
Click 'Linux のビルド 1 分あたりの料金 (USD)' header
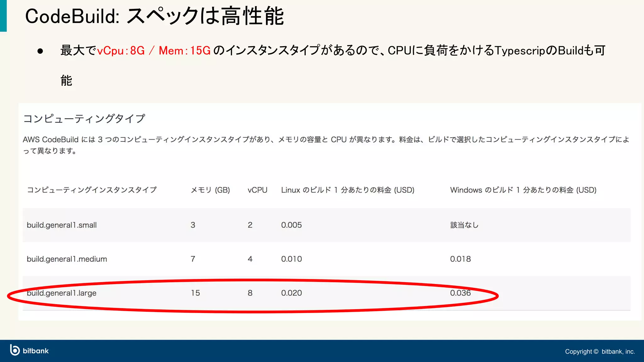[x=347, y=190]
